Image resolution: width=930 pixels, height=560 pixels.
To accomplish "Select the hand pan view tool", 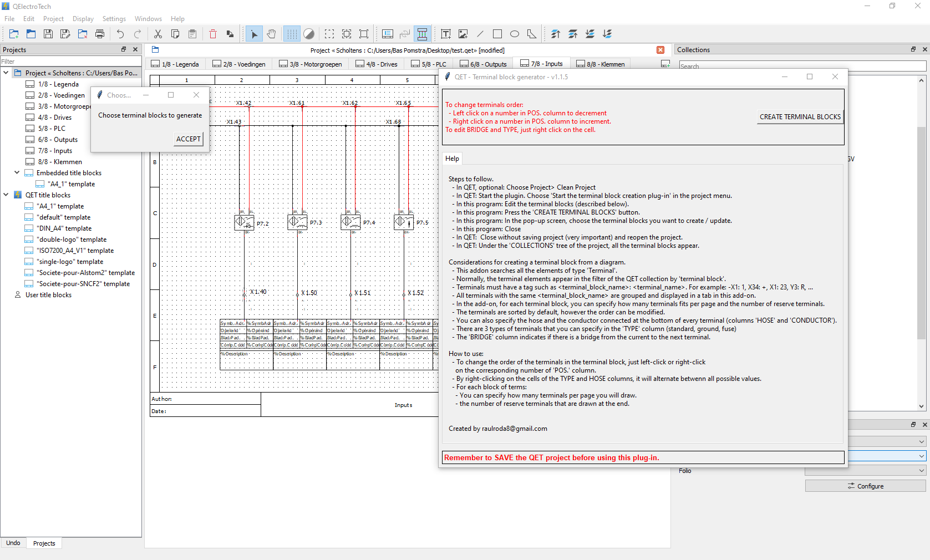I will coord(271,34).
